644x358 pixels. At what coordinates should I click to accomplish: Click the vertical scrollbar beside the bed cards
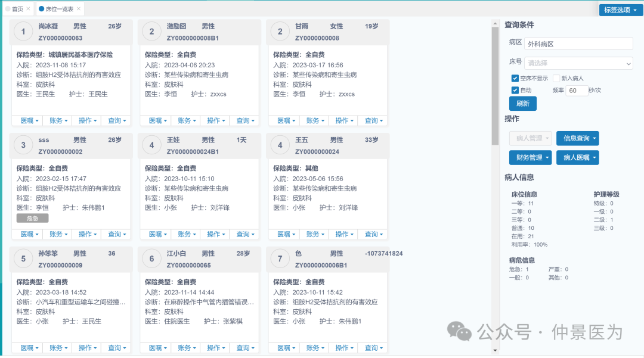click(x=496, y=60)
